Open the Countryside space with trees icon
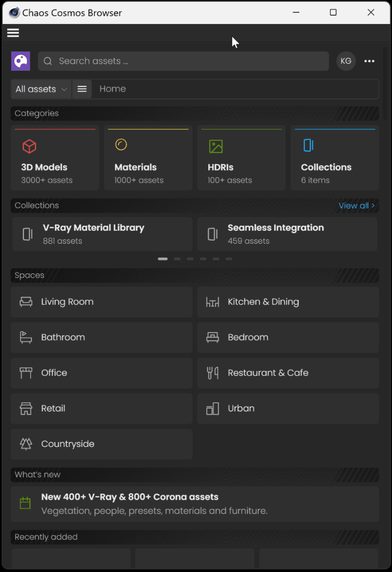This screenshot has width=392, height=572. click(x=101, y=444)
